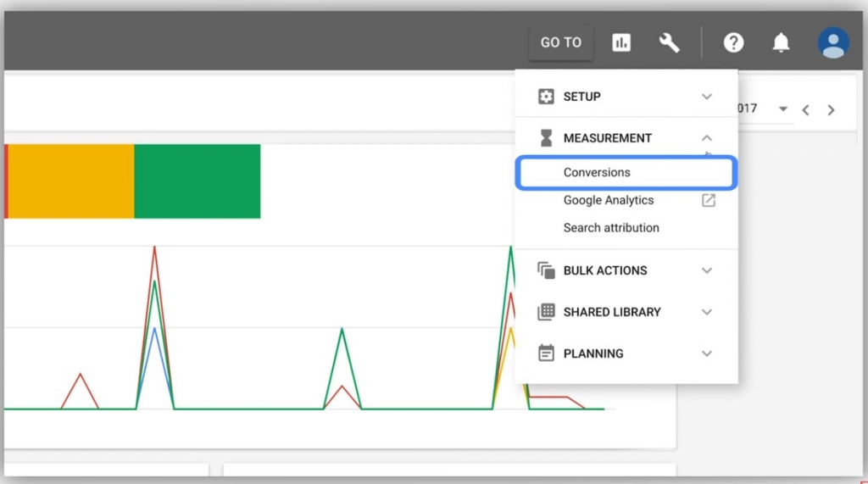Click the Setup gear icon

click(546, 97)
